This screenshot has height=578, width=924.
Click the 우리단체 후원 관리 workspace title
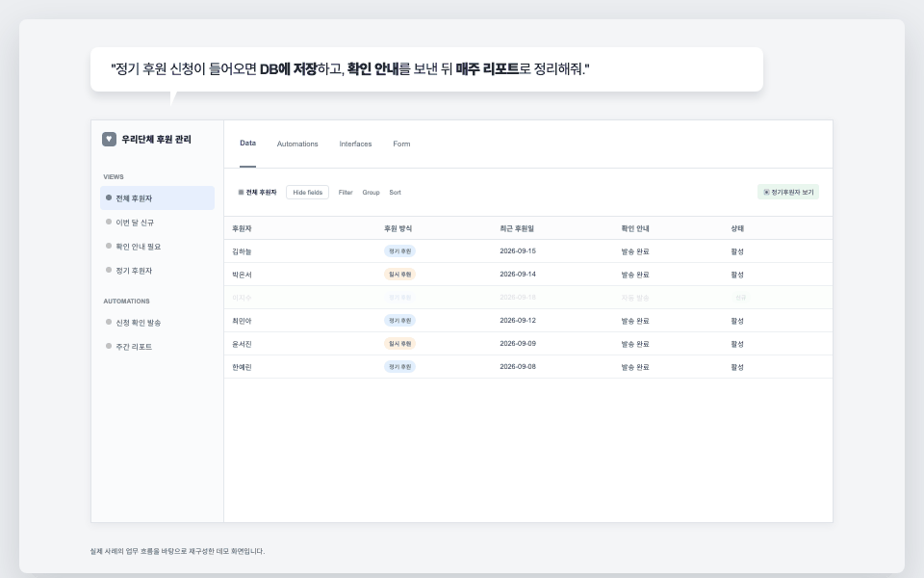click(x=156, y=139)
